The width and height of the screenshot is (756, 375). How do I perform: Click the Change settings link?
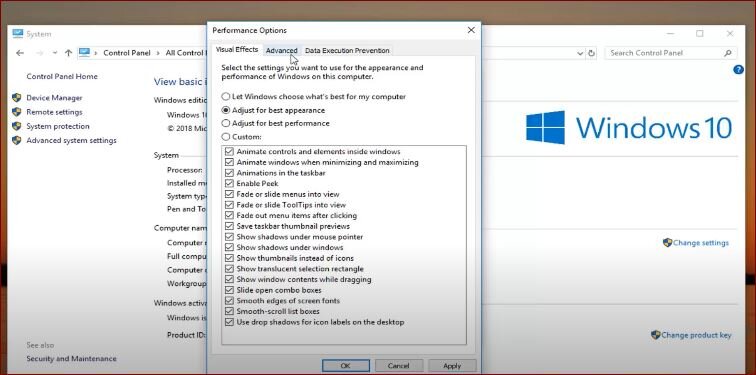pyautogui.click(x=701, y=243)
